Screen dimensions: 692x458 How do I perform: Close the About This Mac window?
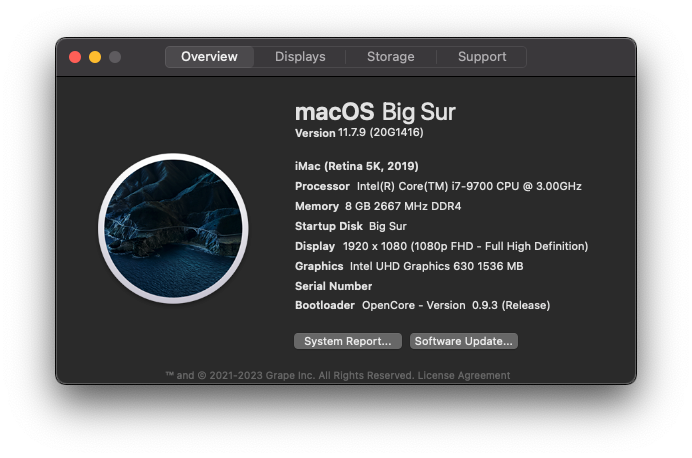point(75,57)
